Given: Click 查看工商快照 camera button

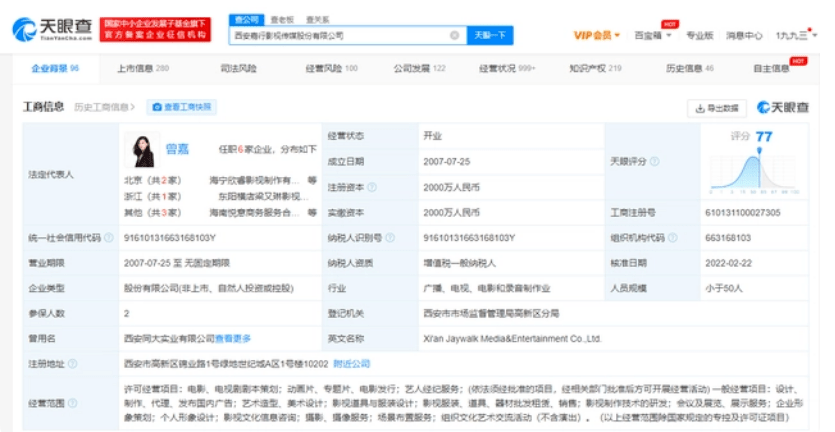Looking at the screenshot, I should tap(182, 107).
